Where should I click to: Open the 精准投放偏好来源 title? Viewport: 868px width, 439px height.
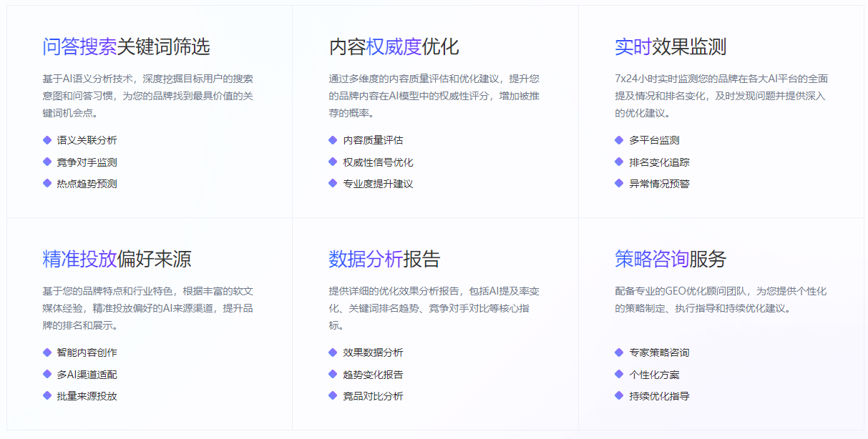[117, 259]
